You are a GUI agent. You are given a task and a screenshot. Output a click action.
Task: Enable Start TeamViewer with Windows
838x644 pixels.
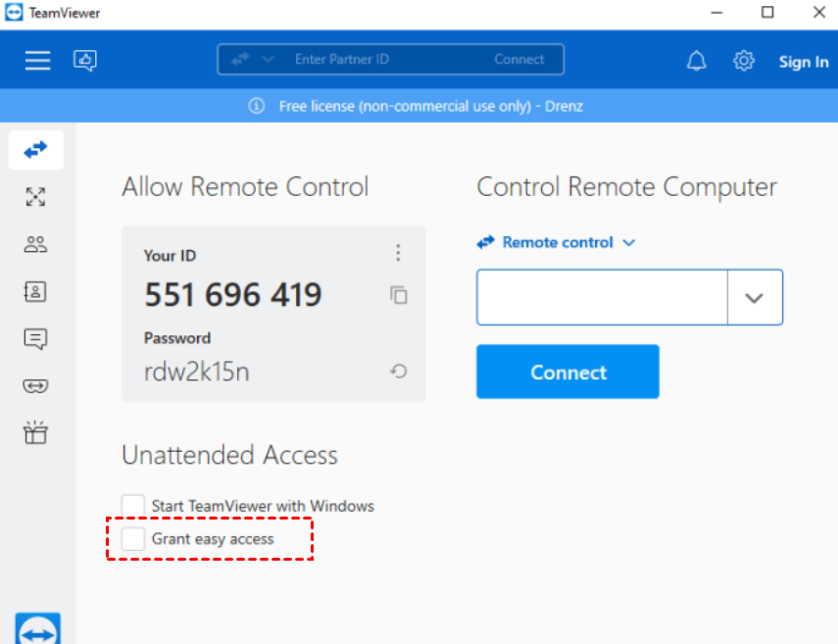[x=133, y=506]
